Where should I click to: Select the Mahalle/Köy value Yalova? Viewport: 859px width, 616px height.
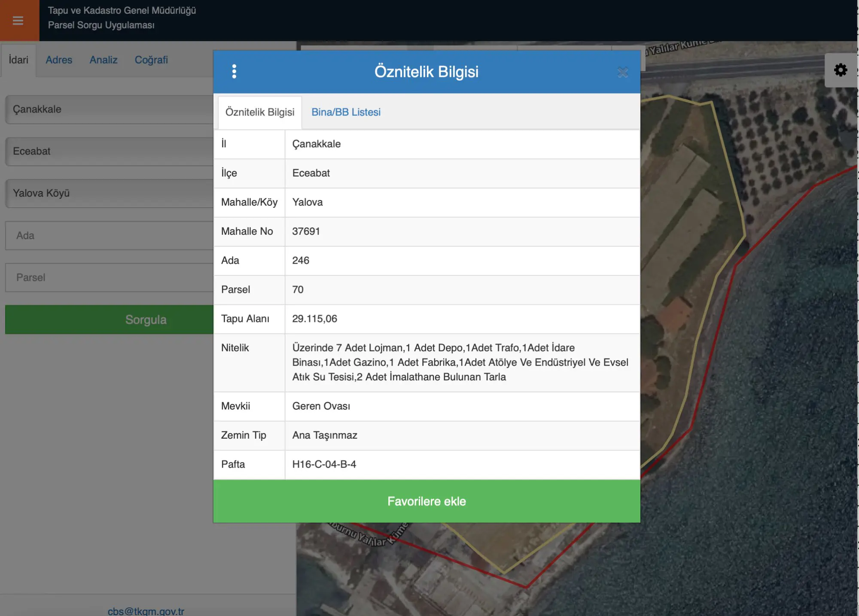pyautogui.click(x=307, y=202)
